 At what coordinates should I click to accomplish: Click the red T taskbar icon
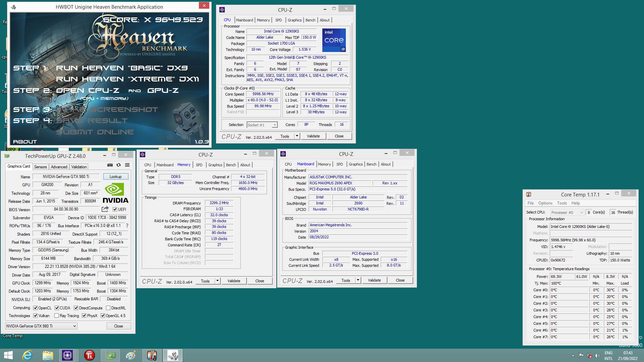click(90, 355)
